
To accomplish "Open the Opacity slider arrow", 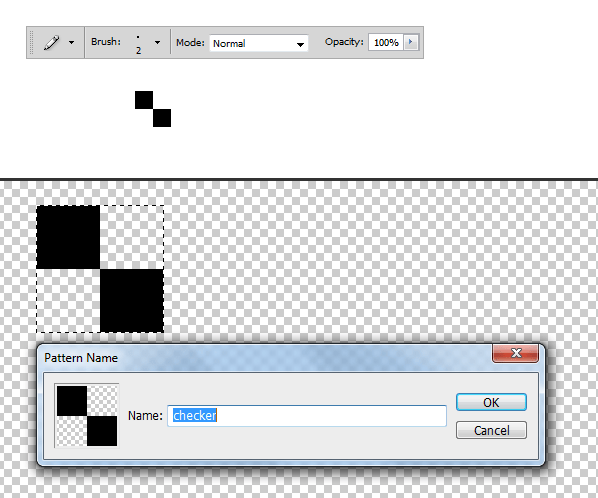I will pyautogui.click(x=411, y=42).
